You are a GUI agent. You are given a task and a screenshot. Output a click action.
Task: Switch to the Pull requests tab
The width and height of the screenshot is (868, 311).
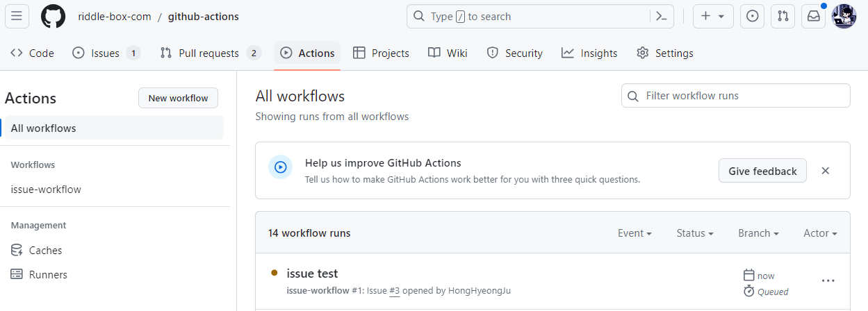[x=211, y=53]
